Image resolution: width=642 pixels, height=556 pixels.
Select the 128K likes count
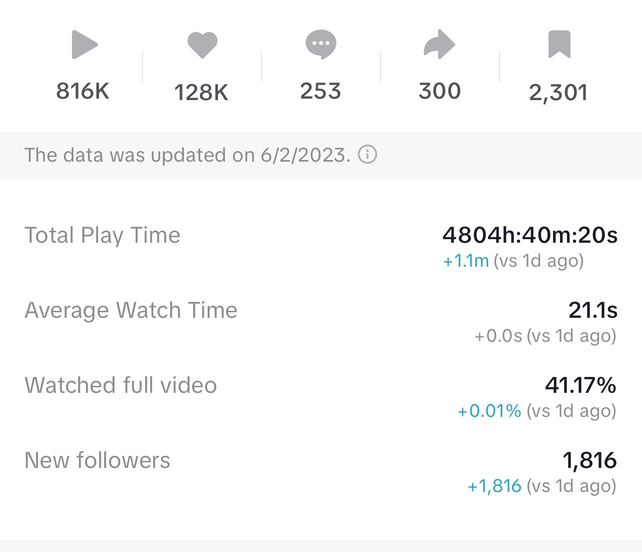201,93
